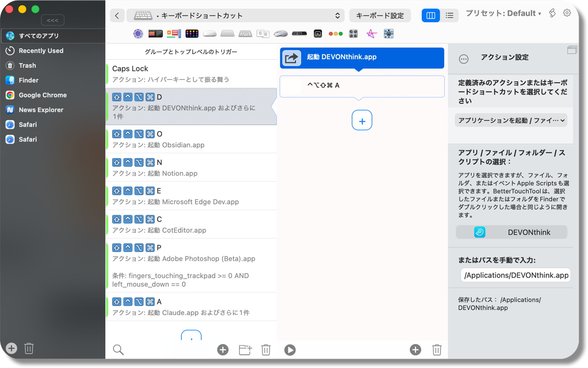Select the Normal Mouse trigger icon
This screenshot has width=588, height=368.
[x=280, y=33]
